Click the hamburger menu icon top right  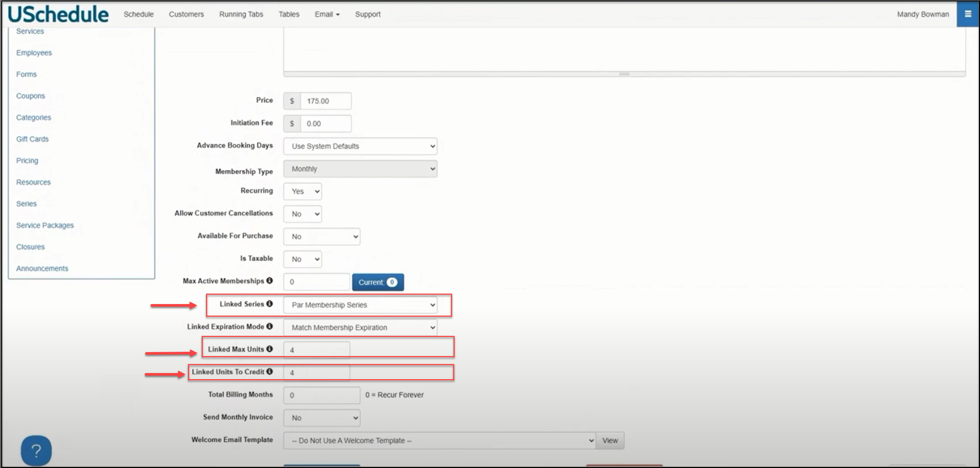967,14
